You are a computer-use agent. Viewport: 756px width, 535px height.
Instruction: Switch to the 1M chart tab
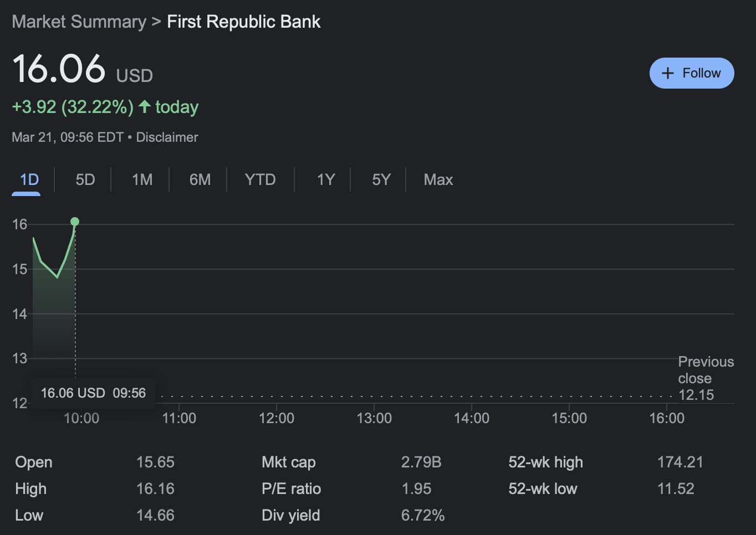click(x=142, y=179)
